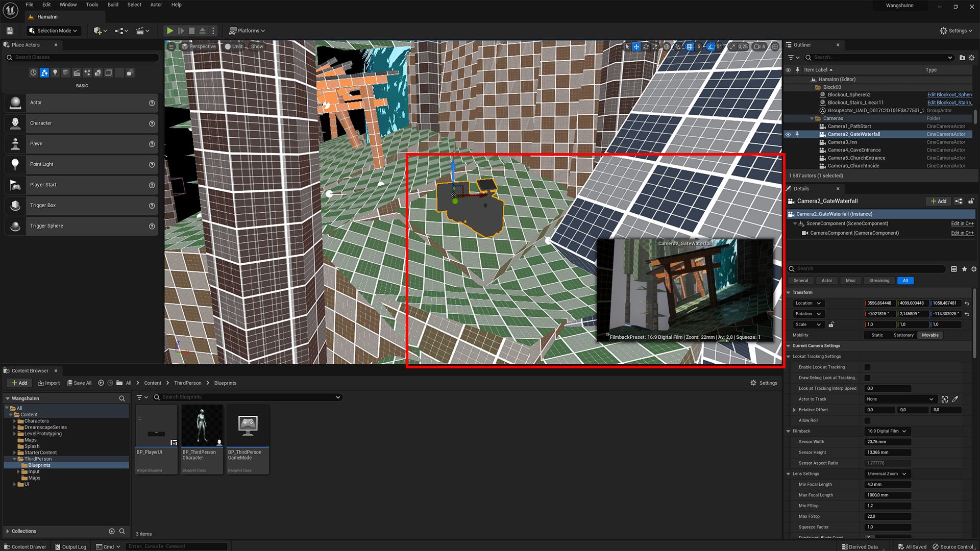Click the viewport layout maximize icon
The height and width of the screenshot is (551, 980).
click(x=775, y=46)
